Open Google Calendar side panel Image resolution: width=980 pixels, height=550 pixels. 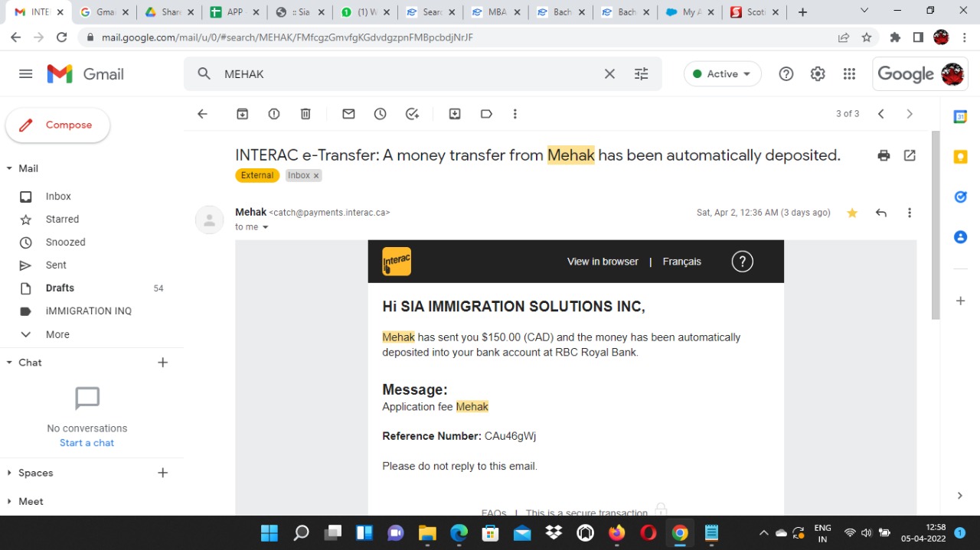(x=960, y=117)
